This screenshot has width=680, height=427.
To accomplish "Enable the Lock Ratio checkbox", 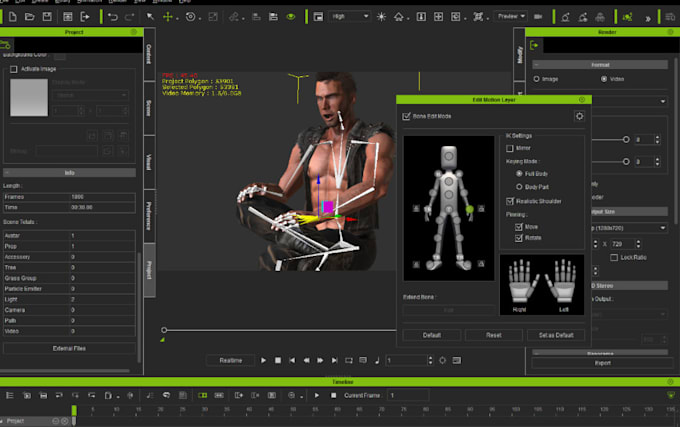I will (614, 258).
